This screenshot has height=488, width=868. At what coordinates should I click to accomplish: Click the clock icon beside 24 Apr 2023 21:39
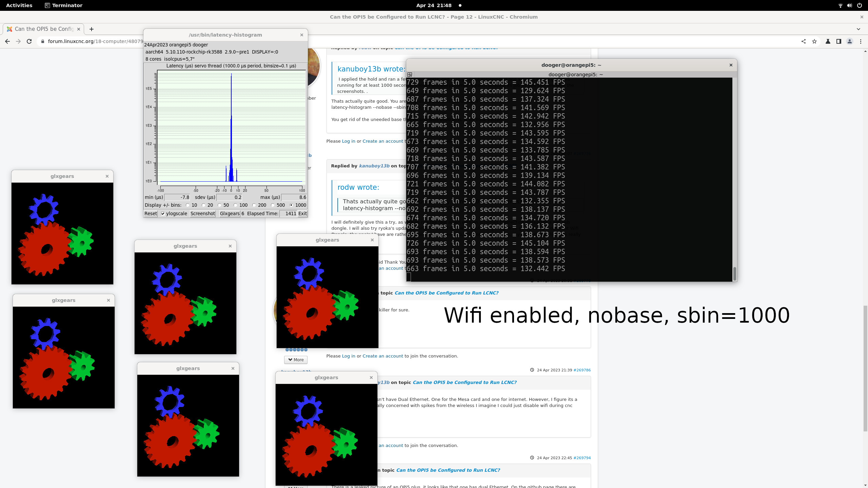pos(532,370)
